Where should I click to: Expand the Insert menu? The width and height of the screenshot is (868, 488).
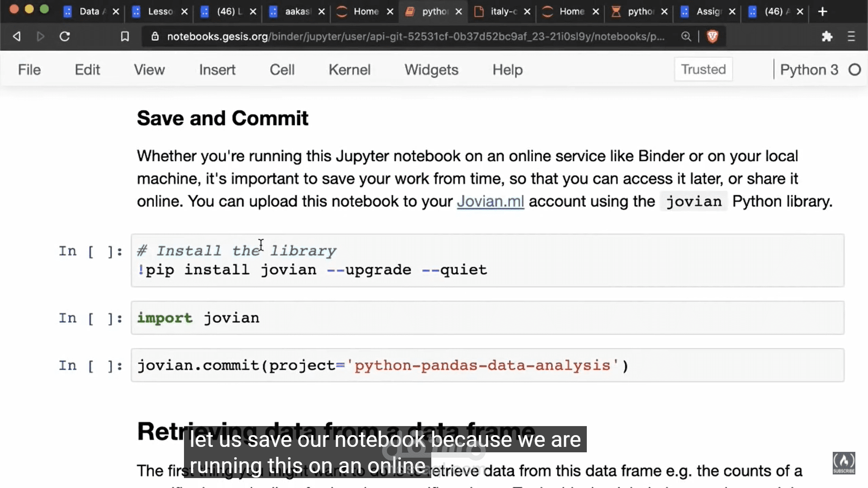point(217,70)
